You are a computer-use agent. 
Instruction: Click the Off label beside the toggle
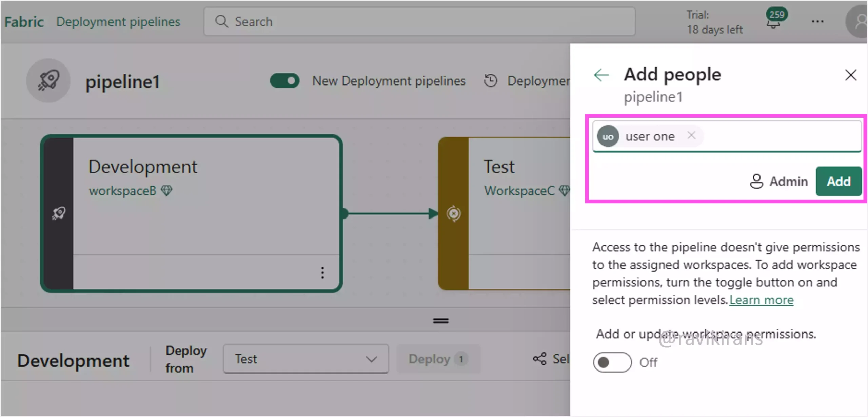(648, 362)
